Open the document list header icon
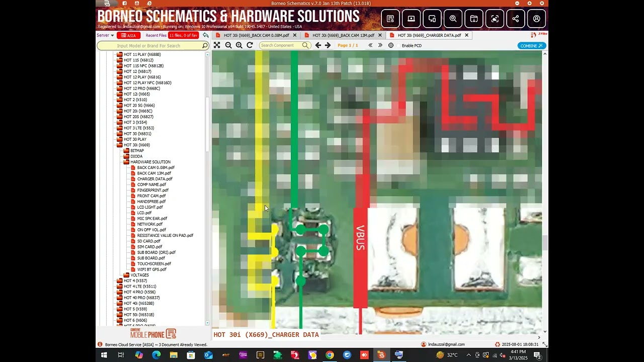This screenshot has height=362, width=644. (390, 19)
